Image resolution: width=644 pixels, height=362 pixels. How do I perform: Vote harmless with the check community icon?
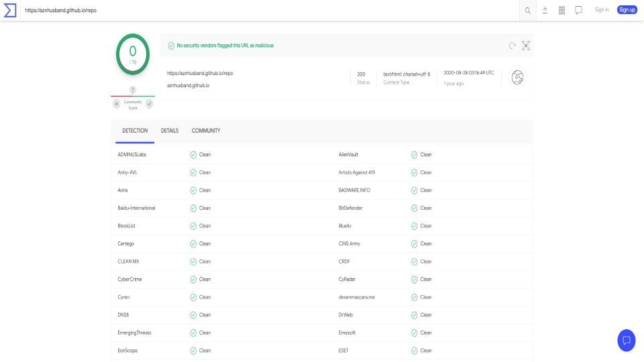[149, 104]
